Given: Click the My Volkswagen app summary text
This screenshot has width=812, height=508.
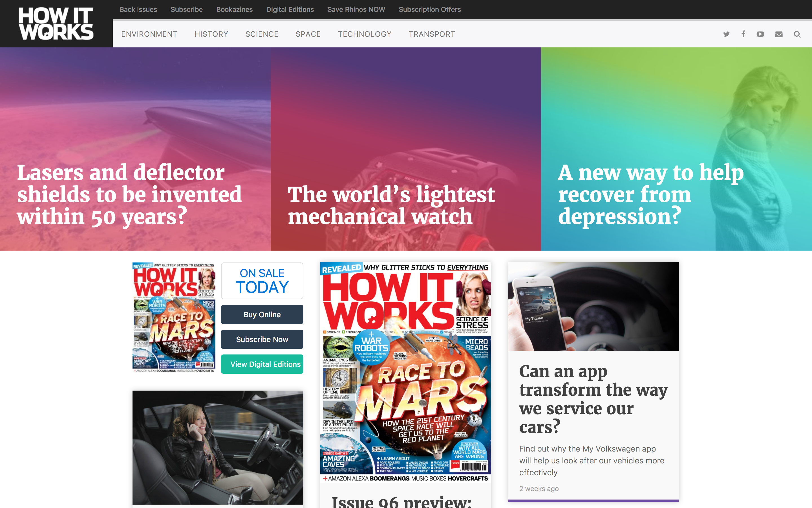Looking at the screenshot, I should click(x=592, y=461).
